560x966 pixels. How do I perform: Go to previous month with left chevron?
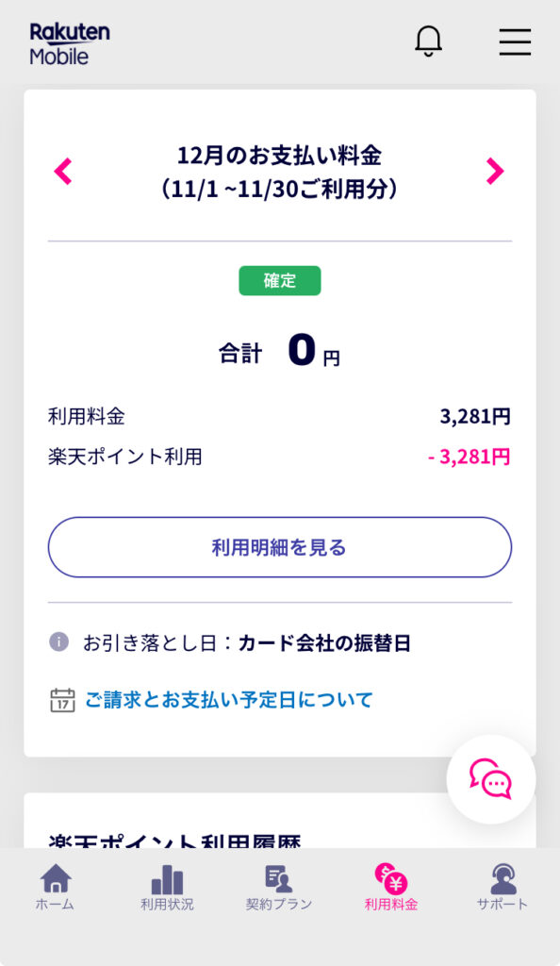(x=63, y=172)
